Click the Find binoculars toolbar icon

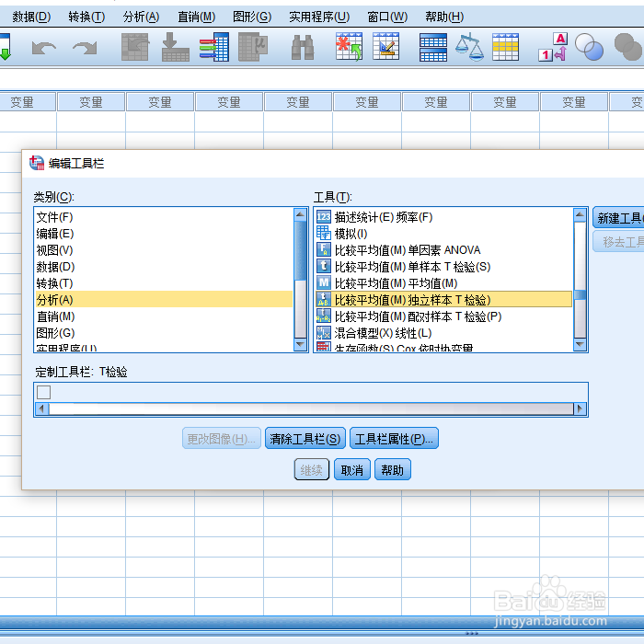click(303, 48)
